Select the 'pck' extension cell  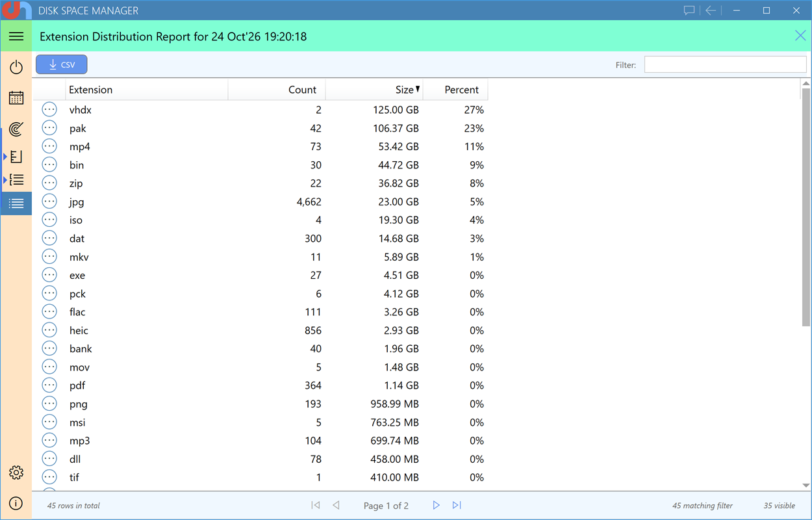click(x=77, y=294)
